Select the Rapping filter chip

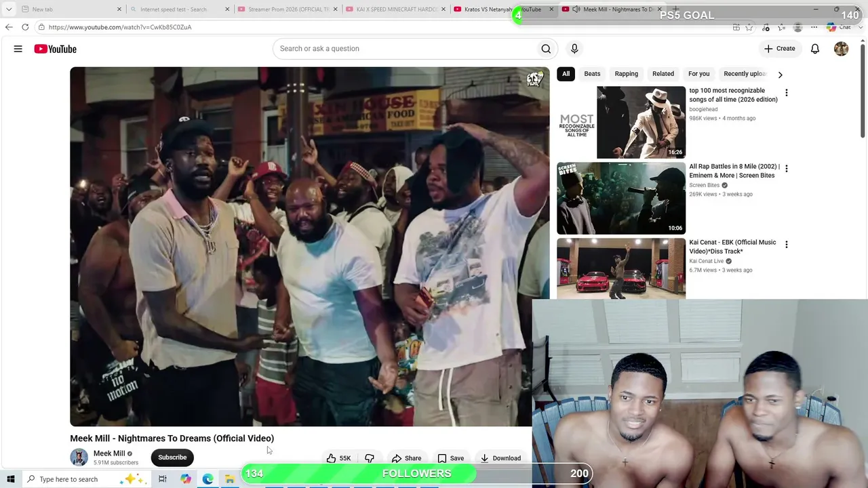(x=626, y=74)
